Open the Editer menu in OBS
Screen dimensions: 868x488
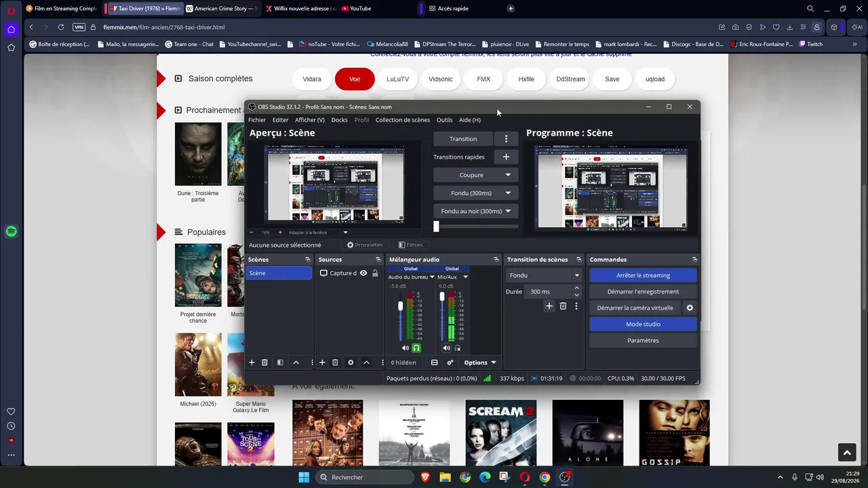(x=280, y=120)
